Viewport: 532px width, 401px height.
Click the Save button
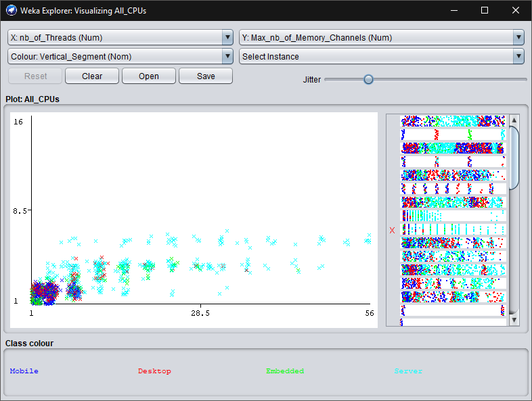pyautogui.click(x=206, y=76)
